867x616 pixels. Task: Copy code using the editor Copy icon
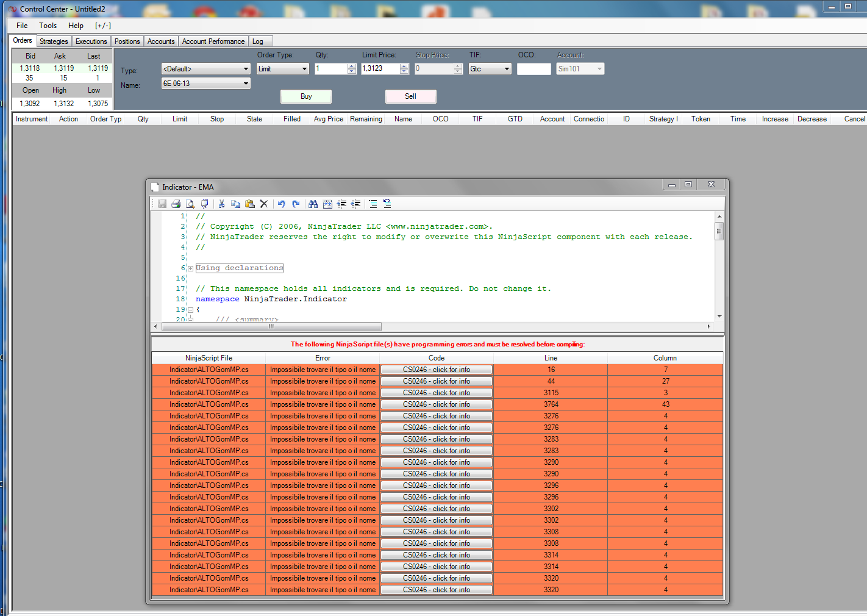235,204
